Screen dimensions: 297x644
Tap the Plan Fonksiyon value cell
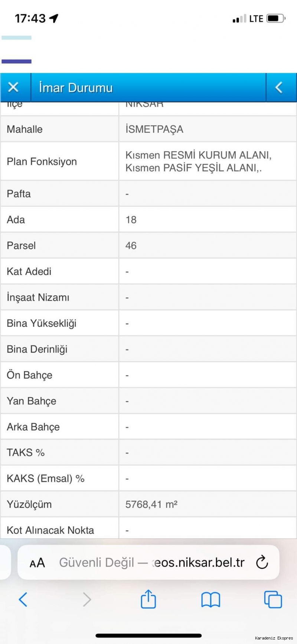point(208,161)
